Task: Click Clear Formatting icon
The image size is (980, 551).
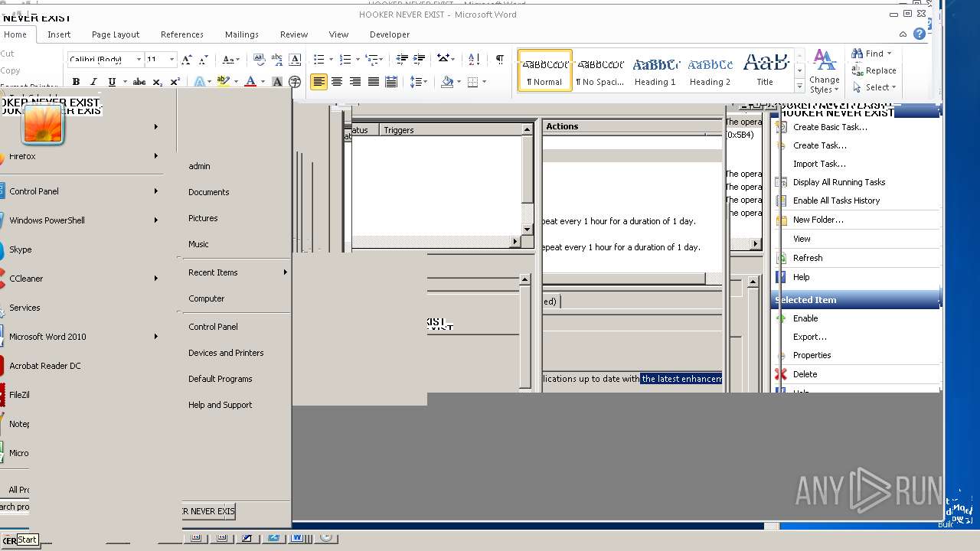Action: point(259,59)
